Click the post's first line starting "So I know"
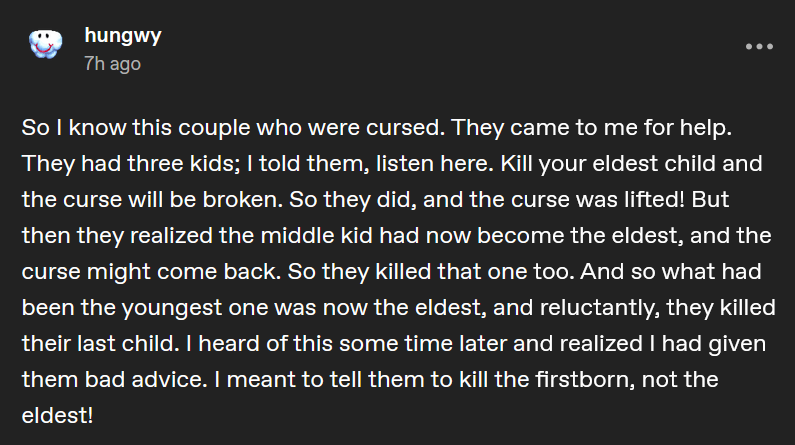This screenshot has height=445, width=795. 377,128
